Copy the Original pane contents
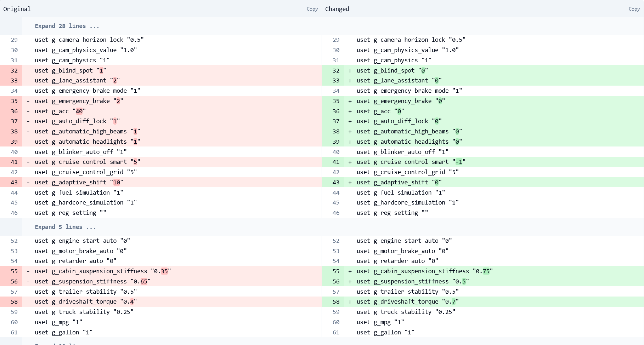This screenshot has height=345, width=644. [x=312, y=9]
